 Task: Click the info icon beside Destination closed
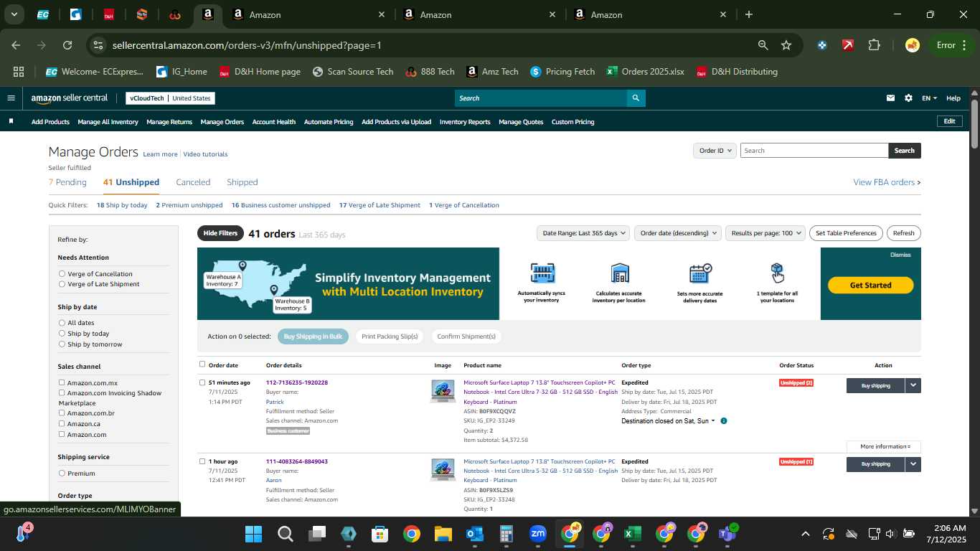(723, 421)
